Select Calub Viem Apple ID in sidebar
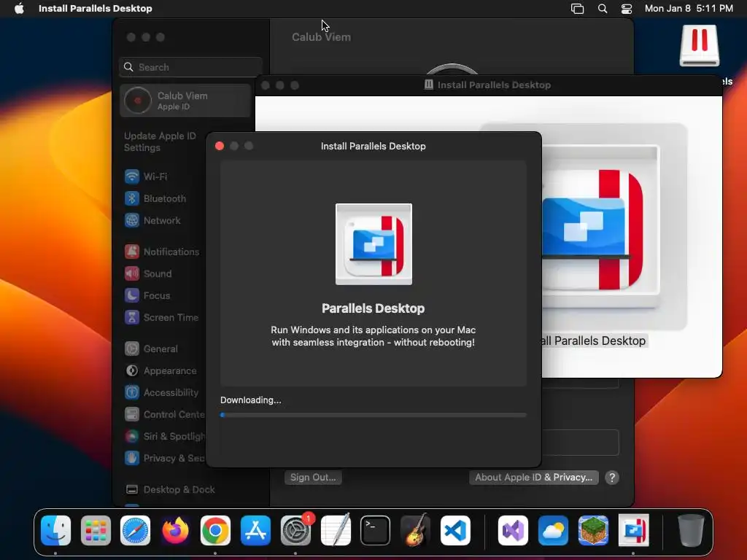 (185, 101)
